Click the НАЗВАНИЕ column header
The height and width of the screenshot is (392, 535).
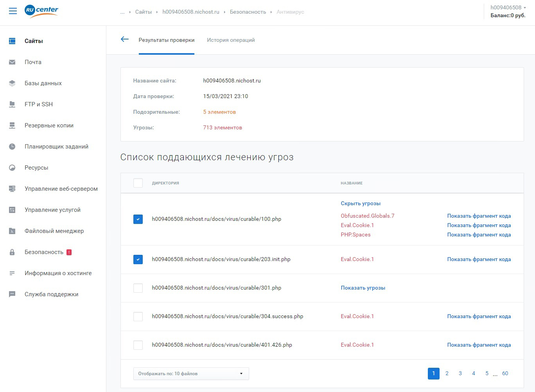point(352,183)
